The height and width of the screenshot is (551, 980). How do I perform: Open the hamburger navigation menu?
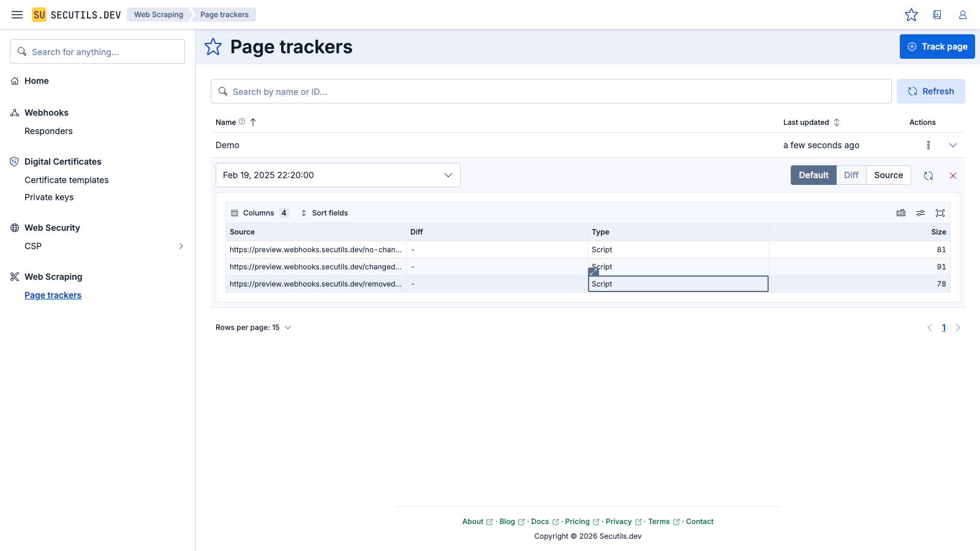click(x=17, y=15)
